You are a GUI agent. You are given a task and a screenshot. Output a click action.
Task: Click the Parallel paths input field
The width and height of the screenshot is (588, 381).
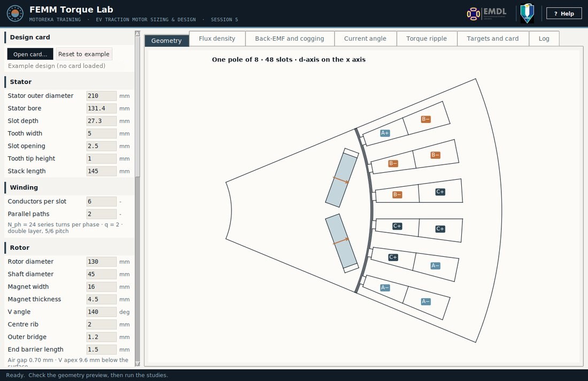tap(101, 214)
